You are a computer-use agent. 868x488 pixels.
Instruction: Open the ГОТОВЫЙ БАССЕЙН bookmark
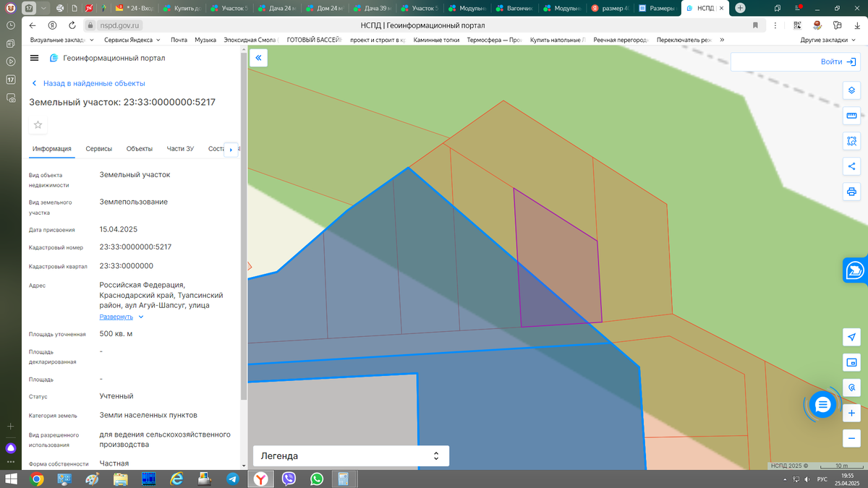coord(314,40)
